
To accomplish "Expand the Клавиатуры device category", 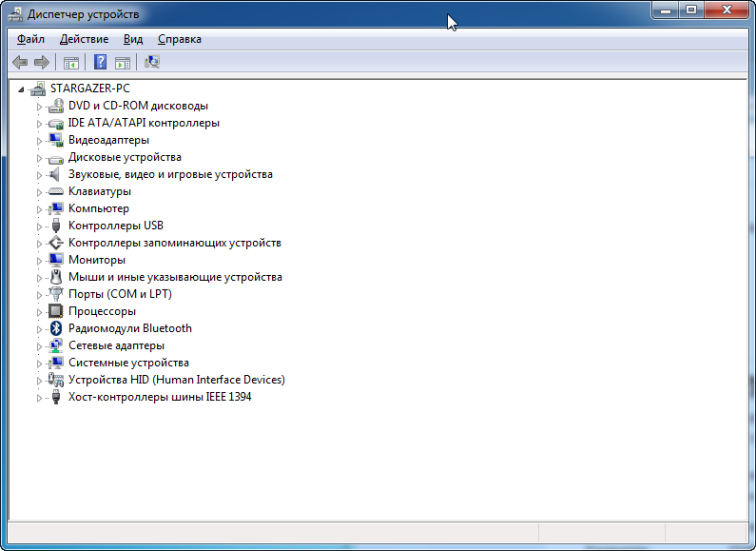I will pos(40,191).
